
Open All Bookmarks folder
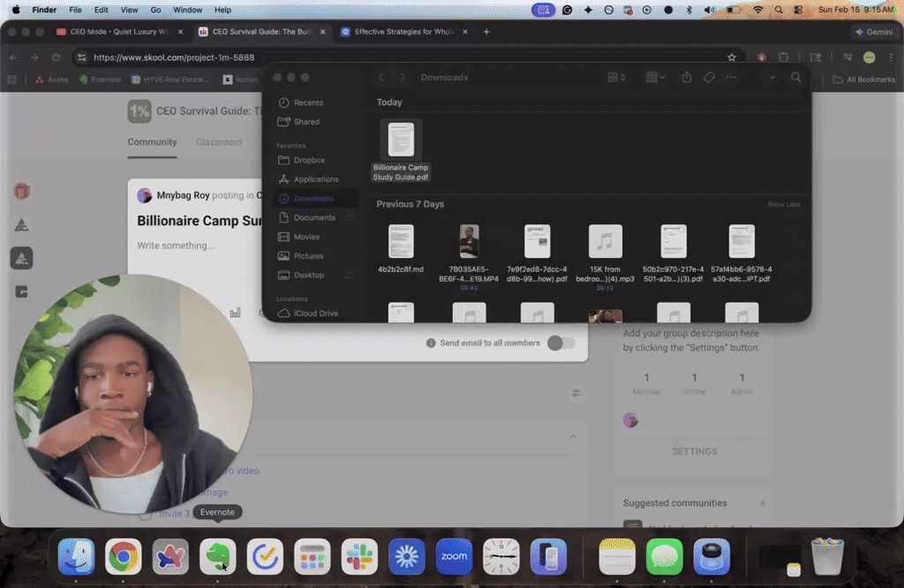[x=863, y=79]
